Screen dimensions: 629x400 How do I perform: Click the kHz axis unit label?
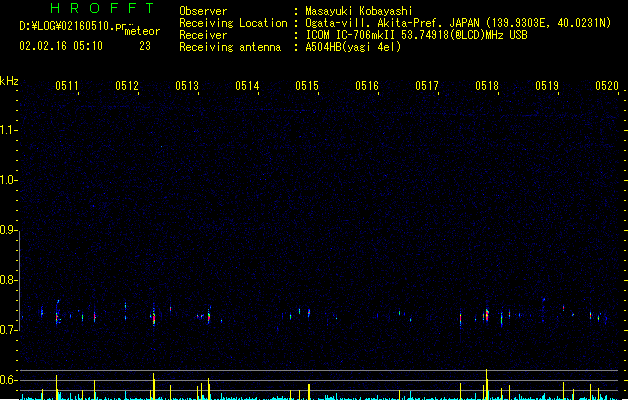(9, 81)
